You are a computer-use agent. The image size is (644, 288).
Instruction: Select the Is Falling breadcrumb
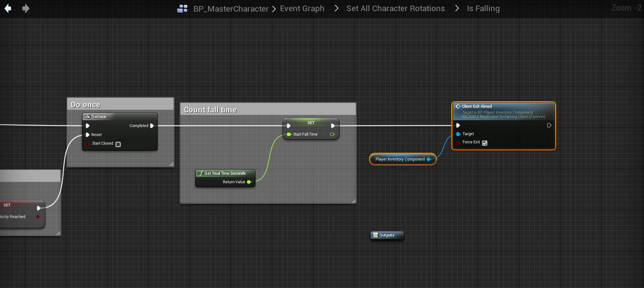pos(483,9)
